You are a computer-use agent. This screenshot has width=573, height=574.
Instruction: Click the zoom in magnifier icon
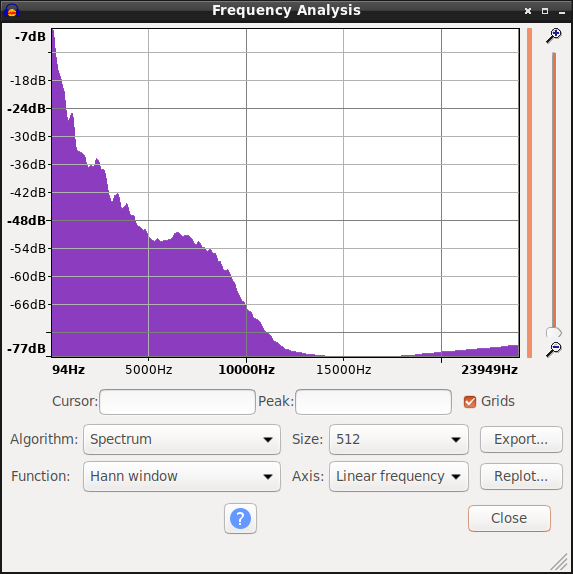(x=554, y=36)
